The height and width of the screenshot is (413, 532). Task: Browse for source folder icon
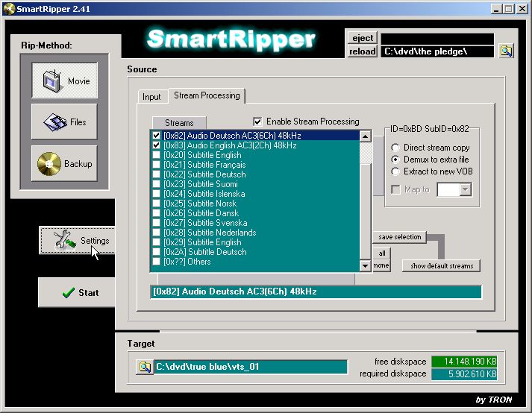click(x=506, y=51)
